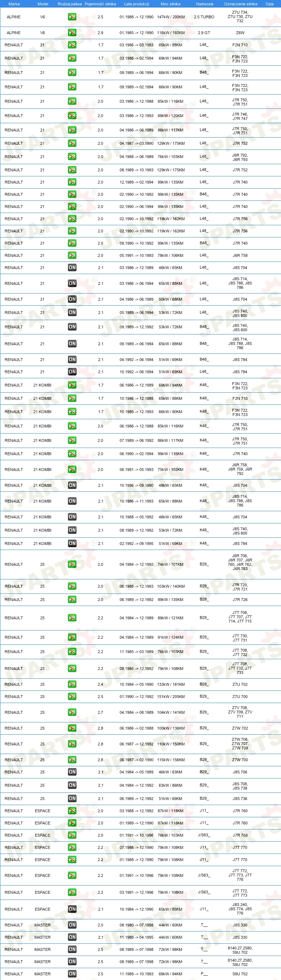Click the Opis column header
Screen dimensions: 281x980
270,4
